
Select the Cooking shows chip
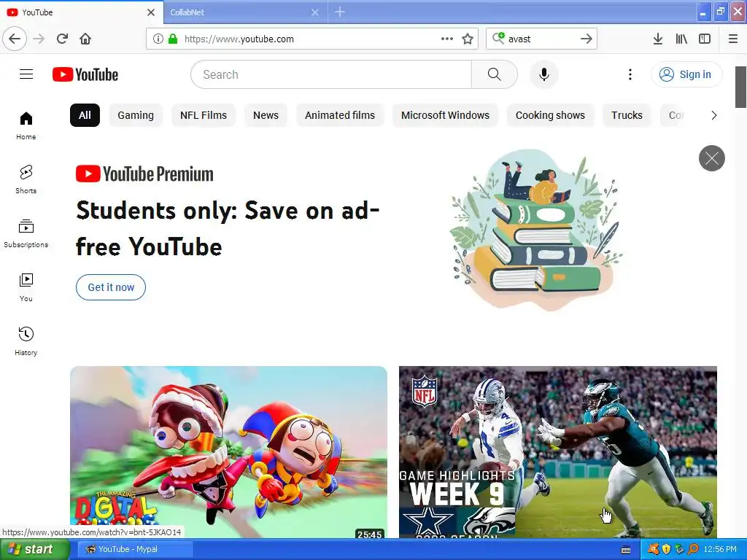pos(550,115)
